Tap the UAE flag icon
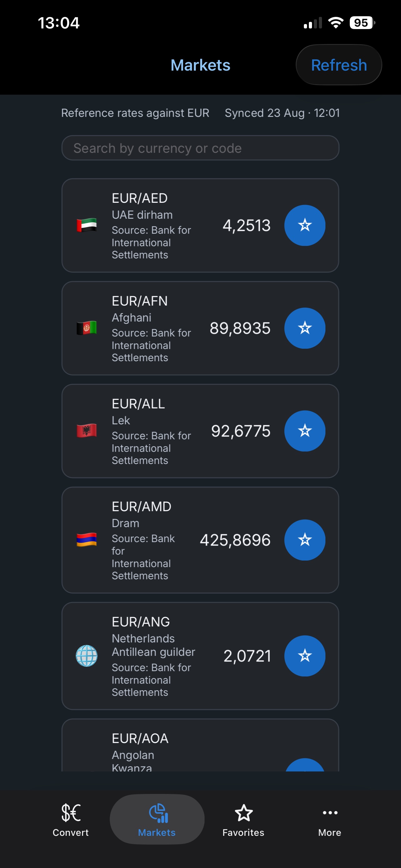The image size is (401, 868). [x=87, y=225]
